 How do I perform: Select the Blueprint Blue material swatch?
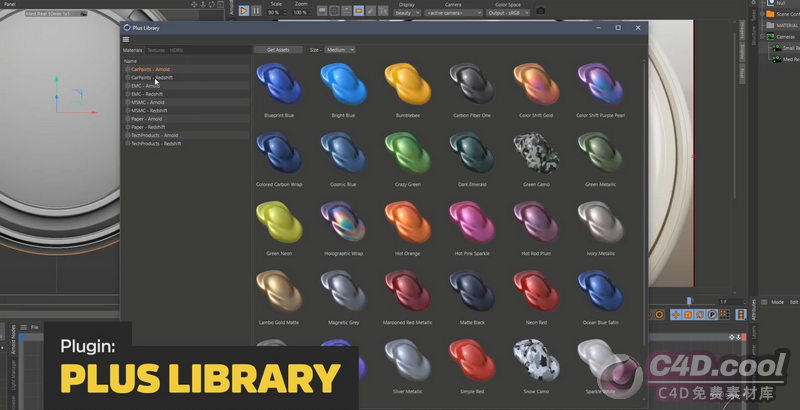pyautogui.click(x=279, y=84)
